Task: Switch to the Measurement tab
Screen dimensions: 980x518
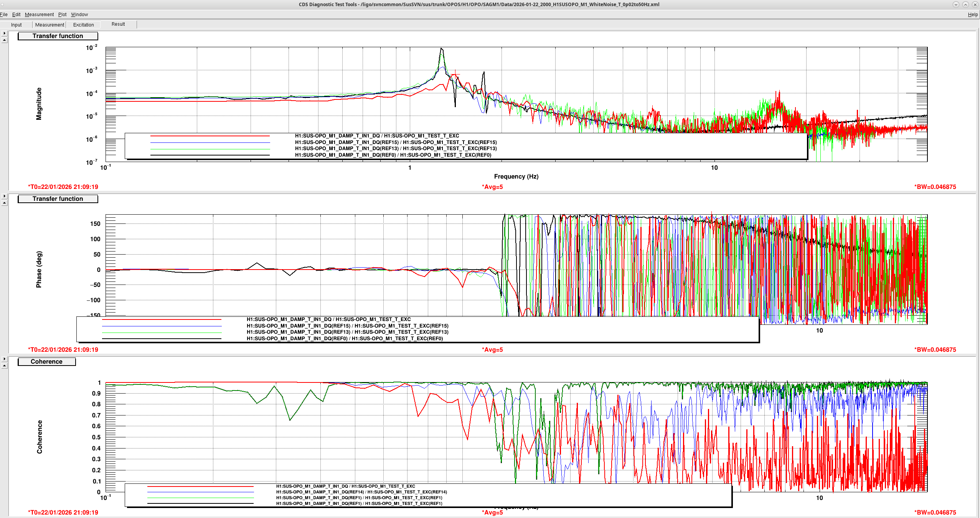Action: pyautogui.click(x=49, y=25)
